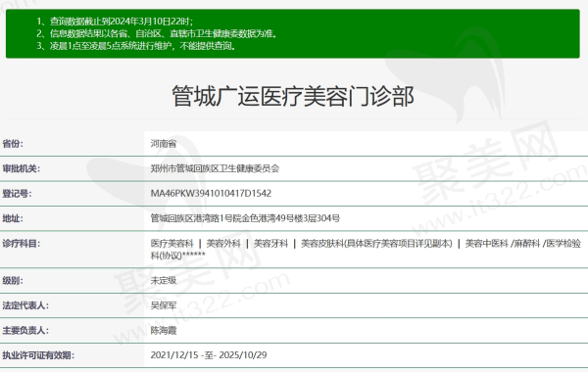
Task: Click 美容皮肤科(具体医疗美容项目详见副本) text
Action: click(376, 244)
